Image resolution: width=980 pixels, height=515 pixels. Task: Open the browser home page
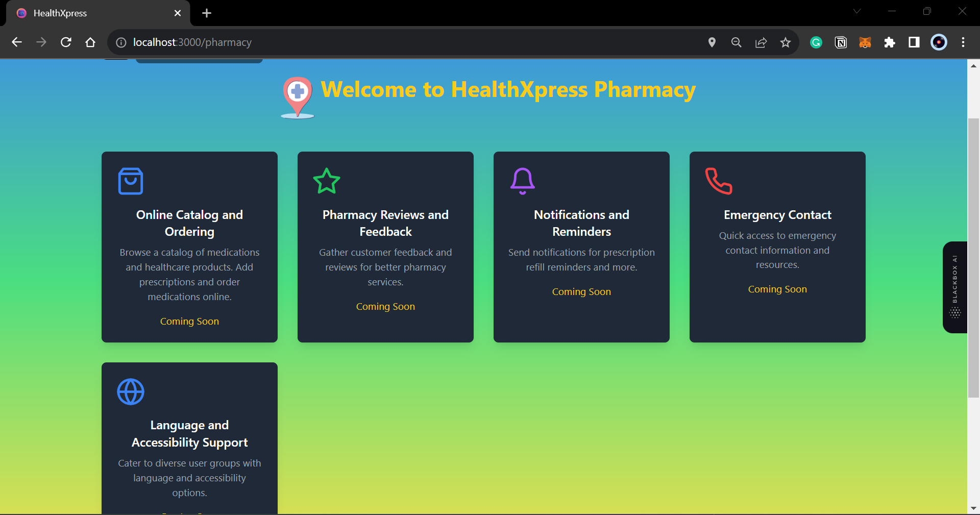[90, 42]
